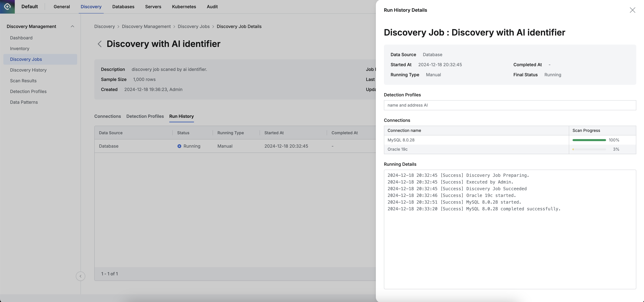Select the Database run history row
Viewport: 644px width, 302px height.
tap(235, 146)
